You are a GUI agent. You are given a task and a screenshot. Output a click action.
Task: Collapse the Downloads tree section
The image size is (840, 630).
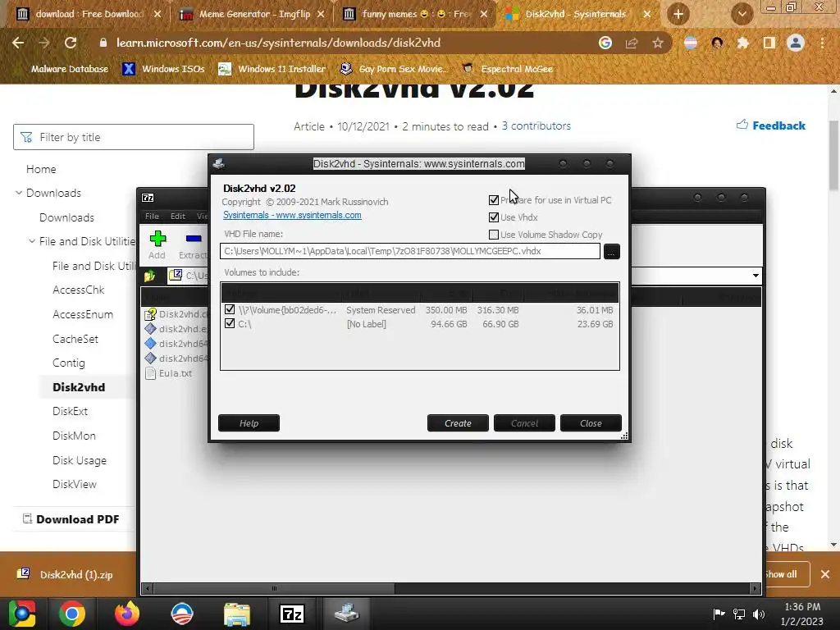pos(19,193)
